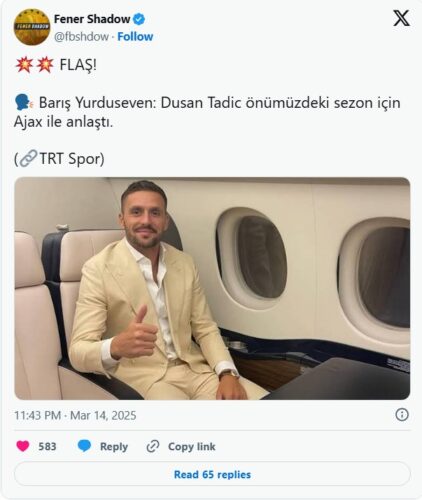Open the tweet info circle icon

coord(402,415)
